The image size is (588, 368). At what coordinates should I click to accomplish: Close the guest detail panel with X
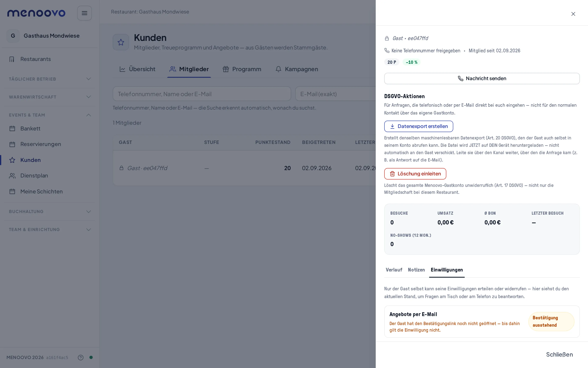573,14
